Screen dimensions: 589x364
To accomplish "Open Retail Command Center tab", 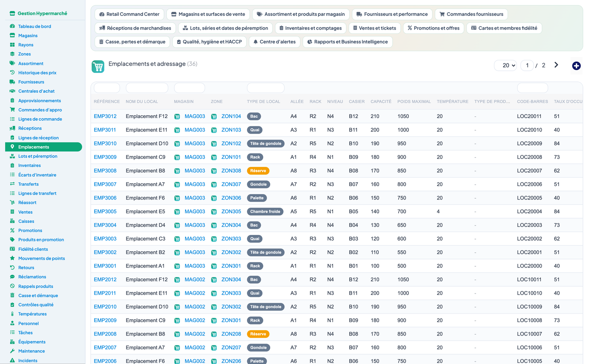I will [x=129, y=14].
